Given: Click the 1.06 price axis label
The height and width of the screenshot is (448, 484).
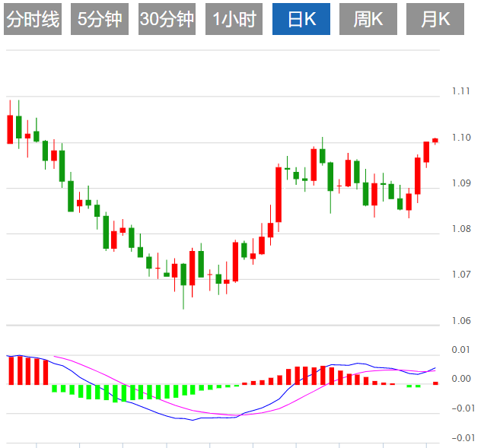Looking at the screenshot, I should [x=461, y=321].
